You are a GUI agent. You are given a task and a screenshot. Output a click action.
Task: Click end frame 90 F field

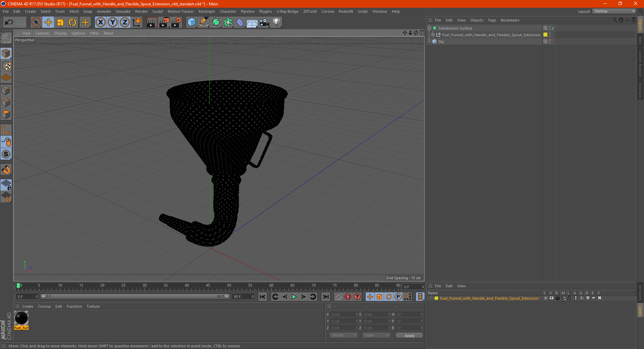coord(243,297)
